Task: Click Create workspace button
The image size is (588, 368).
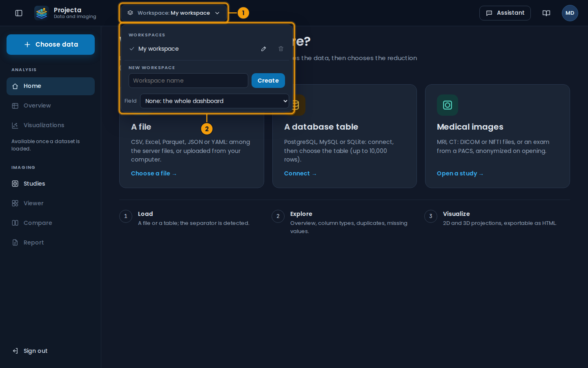Action: [268, 81]
